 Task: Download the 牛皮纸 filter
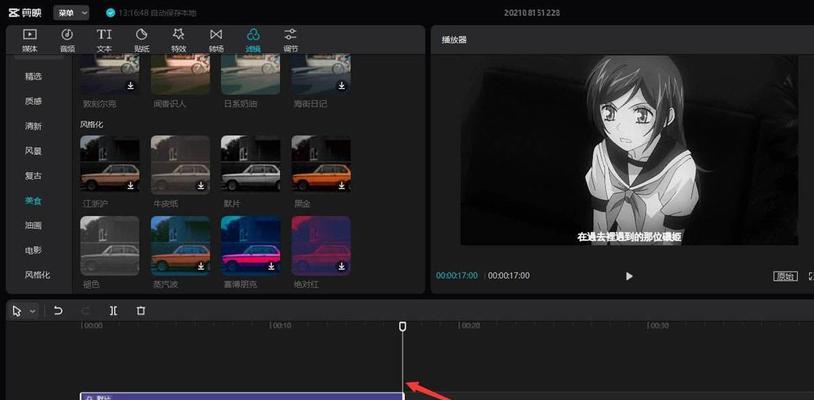[201, 185]
